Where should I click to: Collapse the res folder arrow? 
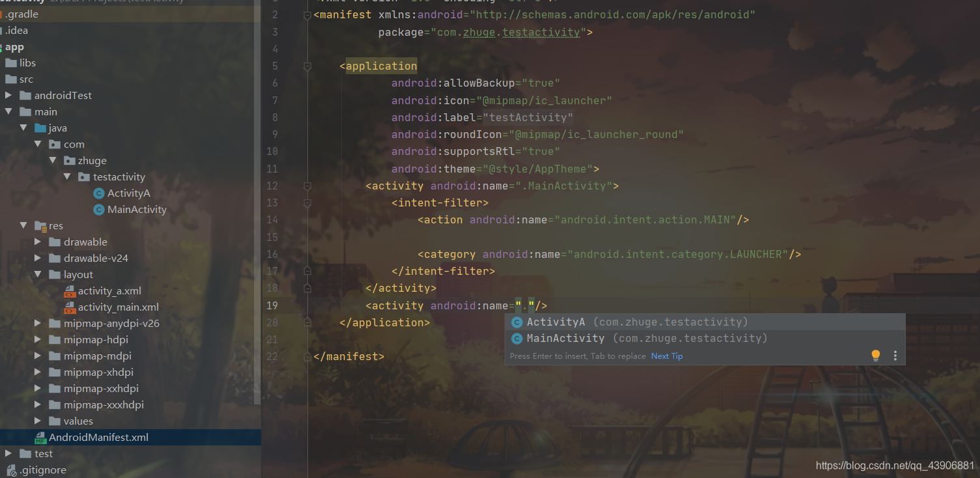(x=23, y=225)
